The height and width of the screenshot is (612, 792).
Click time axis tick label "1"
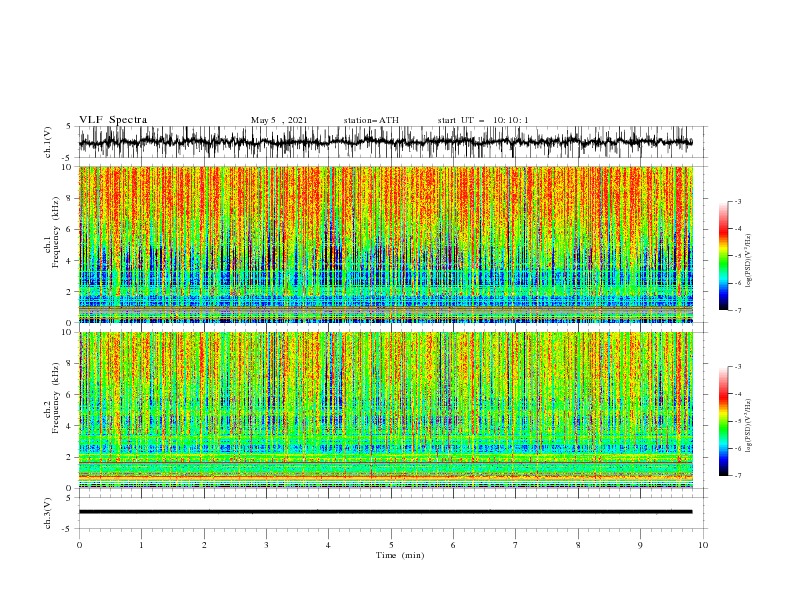(141, 545)
